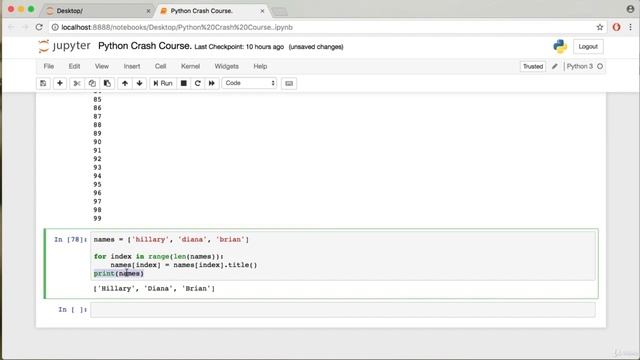Open the browser three-dot menu
This screenshot has height=360, width=640.
(x=630, y=27)
